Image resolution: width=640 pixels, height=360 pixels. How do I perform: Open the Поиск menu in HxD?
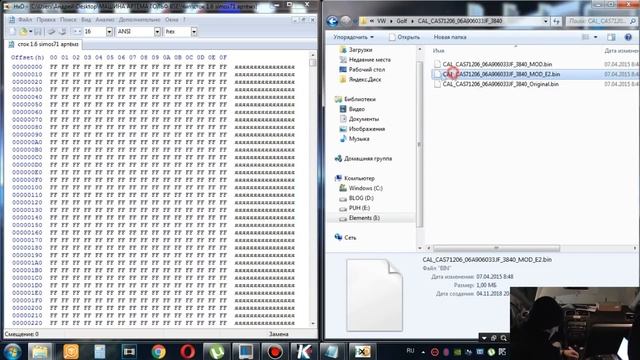[68, 20]
